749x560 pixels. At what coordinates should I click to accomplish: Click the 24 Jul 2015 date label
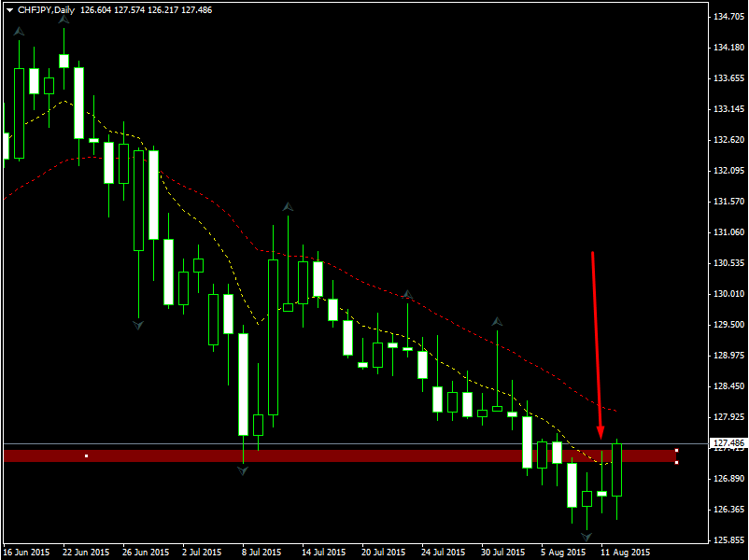point(443,553)
